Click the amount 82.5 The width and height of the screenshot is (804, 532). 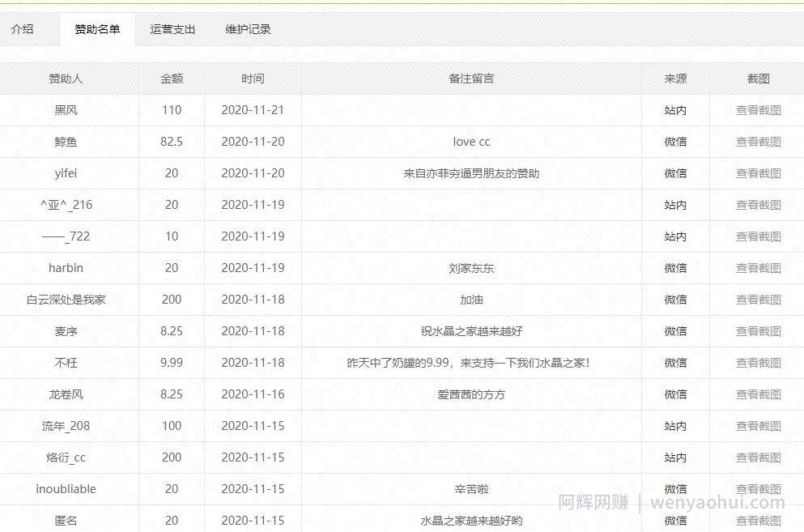point(172,142)
